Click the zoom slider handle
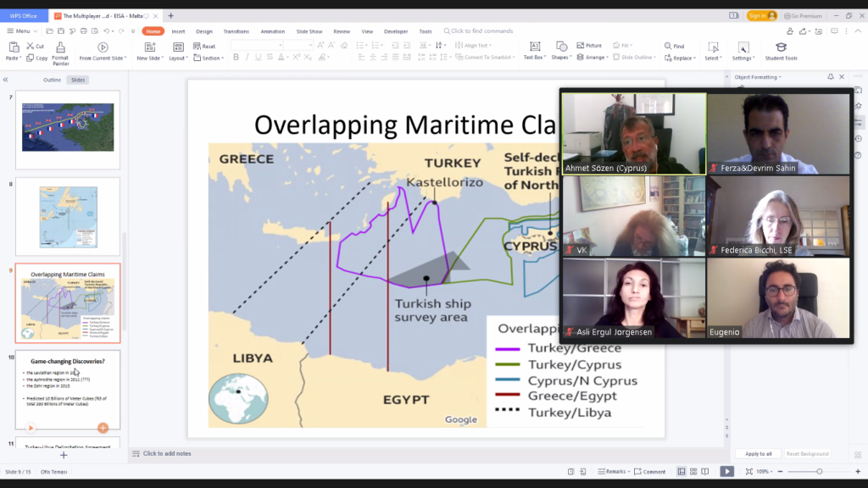The width and height of the screenshot is (868, 488). pos(820,471)
